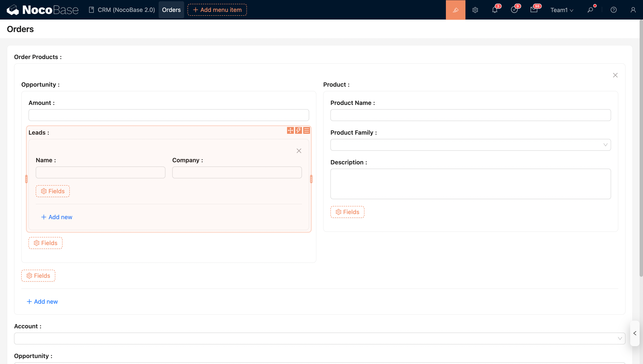Click the Fields button under Description
The height and width of the screenshot is (364, 643).
point(347,212)
